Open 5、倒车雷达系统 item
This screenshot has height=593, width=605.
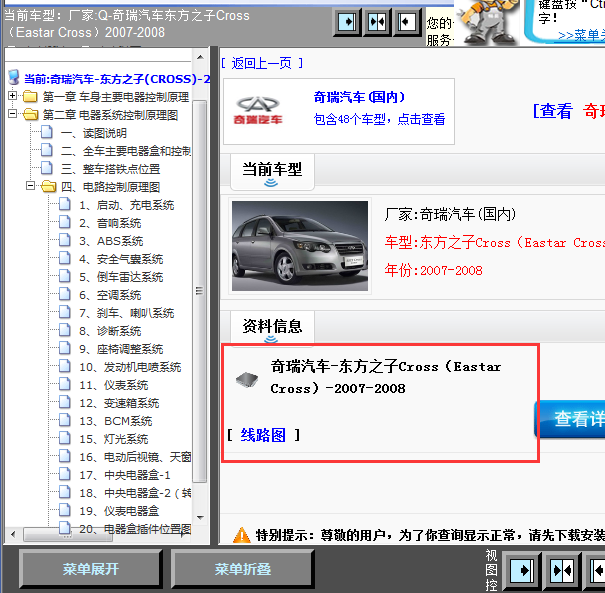point(121,277)
